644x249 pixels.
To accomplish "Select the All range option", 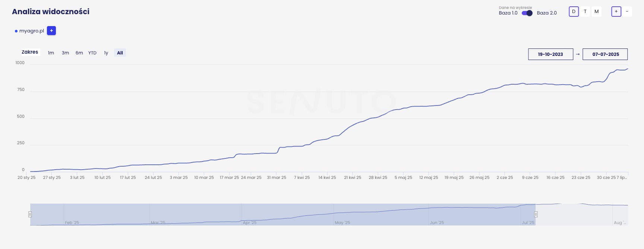I will click(120, 53).
